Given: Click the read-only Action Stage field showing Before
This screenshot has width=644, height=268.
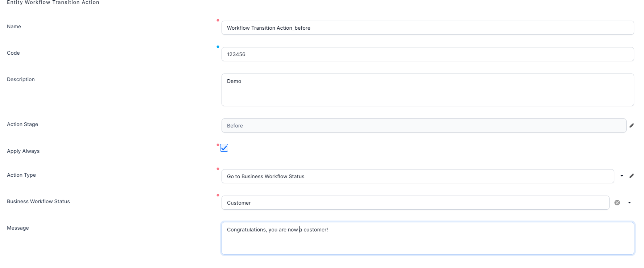Looking at the screenshot, I should [x=424, y=126].
